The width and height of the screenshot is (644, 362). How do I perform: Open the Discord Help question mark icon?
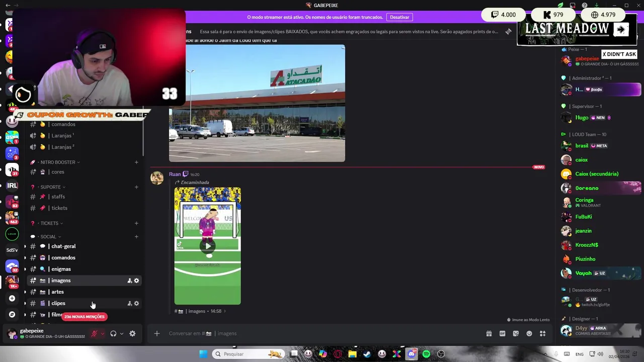point(584,6)
